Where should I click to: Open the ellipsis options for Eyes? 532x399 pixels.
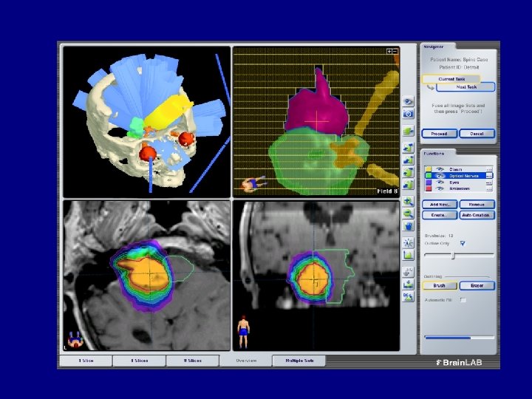[489, 183]
